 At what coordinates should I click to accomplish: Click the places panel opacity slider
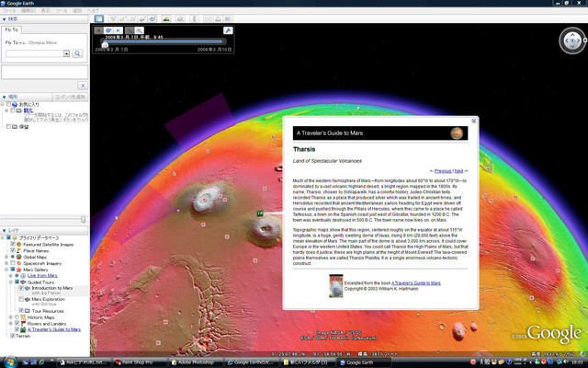coord(84,219)
